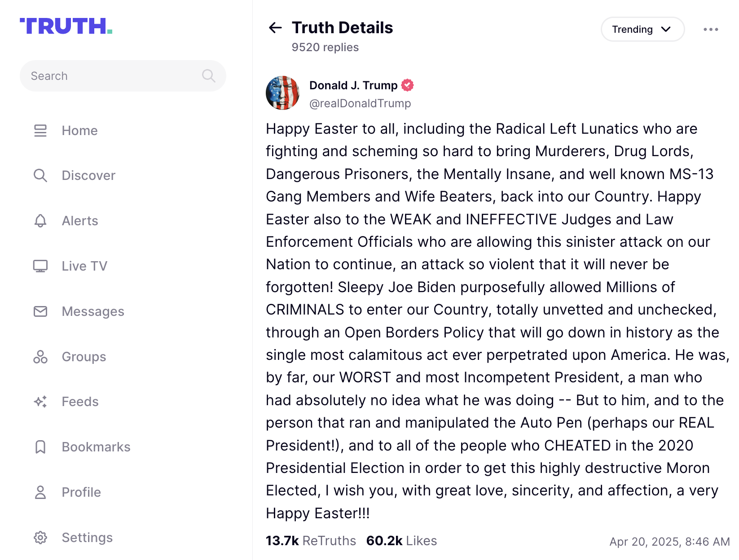Click the Messages envelope icon
This screenshot has height=560, width=739.
(x=40, y=311)
